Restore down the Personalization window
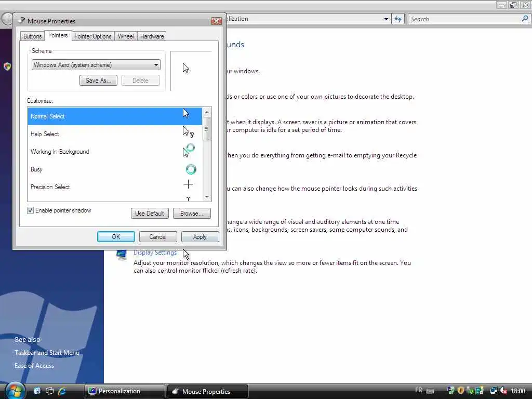The height and width of the screenshot is (399, 532). [x=513, y=5]
